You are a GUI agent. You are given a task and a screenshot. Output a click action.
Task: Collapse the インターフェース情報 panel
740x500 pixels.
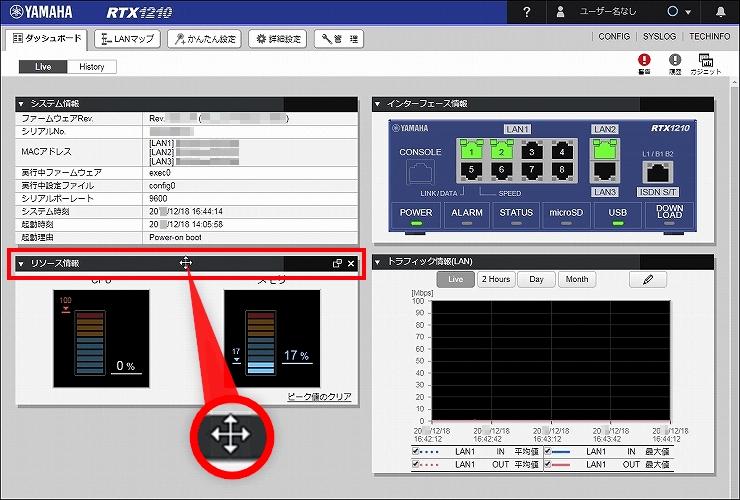(x=377, y=104)
